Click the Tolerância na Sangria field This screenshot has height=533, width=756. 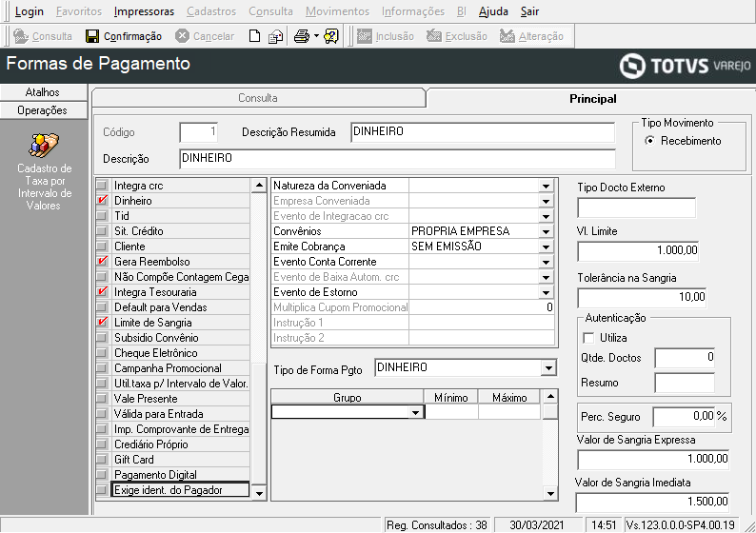(x=642, y=297)
